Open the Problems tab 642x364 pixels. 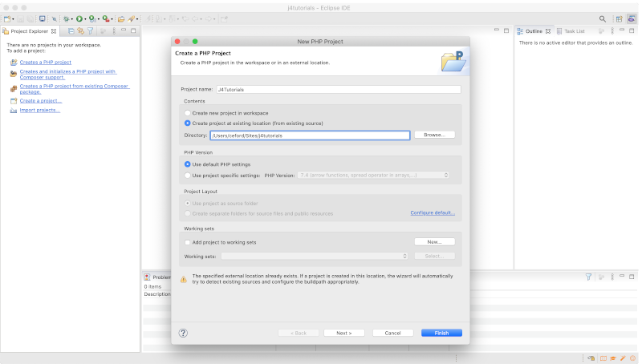pyautogui.click(x=157, y=277)
